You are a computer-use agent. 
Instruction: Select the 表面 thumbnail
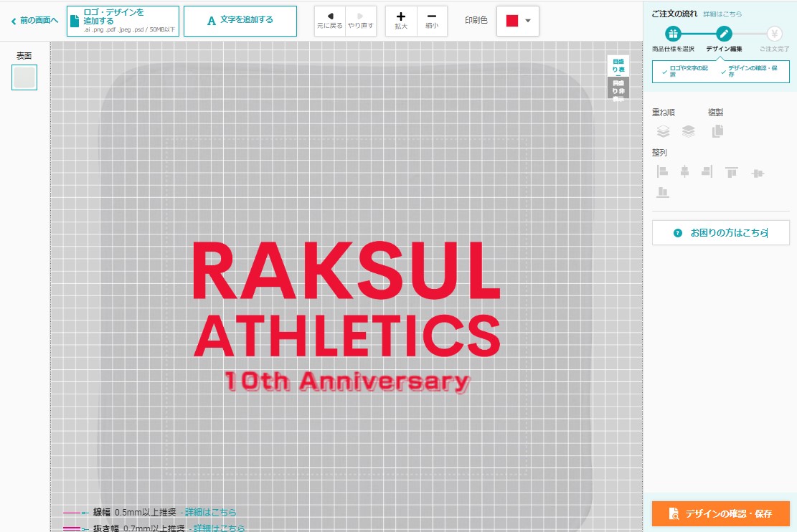[x=24, y=77]
